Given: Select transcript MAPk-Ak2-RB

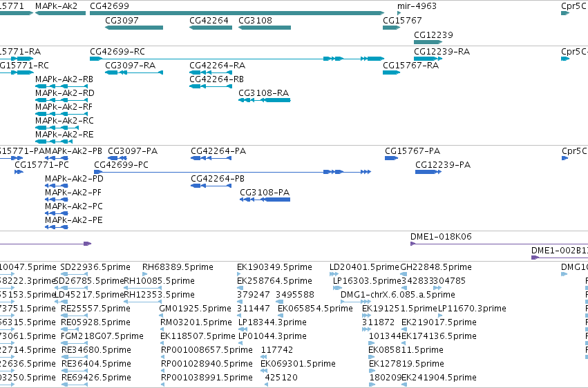Looking at the screenshot, I should (x=61, y=86).
